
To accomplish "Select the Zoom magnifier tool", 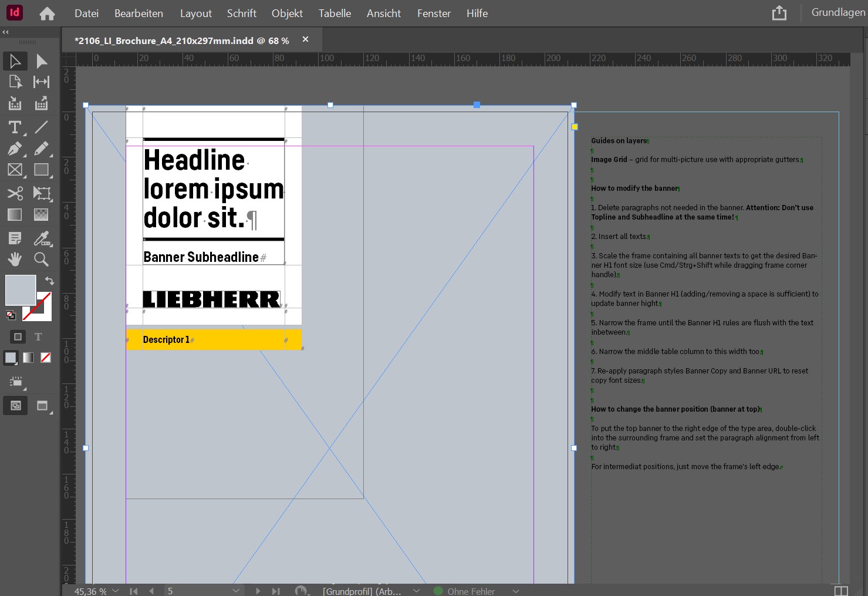I will pyautogui.click(x=41, y=259).
